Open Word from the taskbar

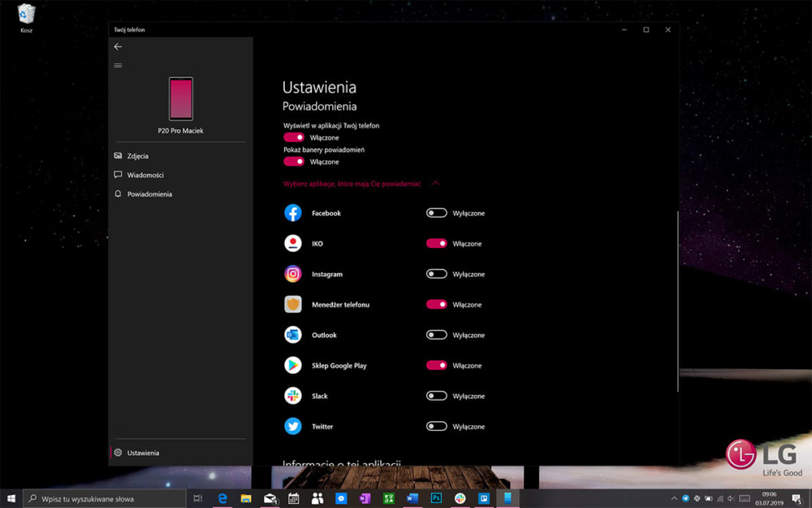pyautogui.click(x=412, y=499)
